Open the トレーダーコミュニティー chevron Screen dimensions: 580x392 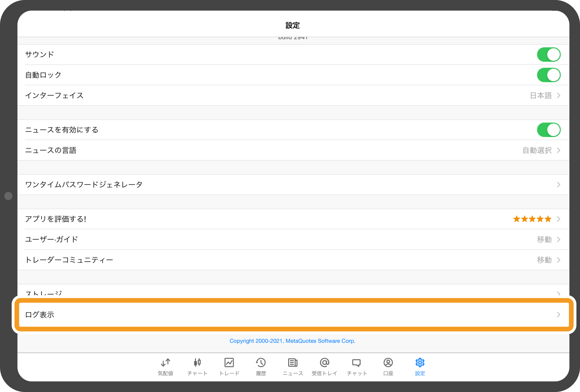[559, 260]
